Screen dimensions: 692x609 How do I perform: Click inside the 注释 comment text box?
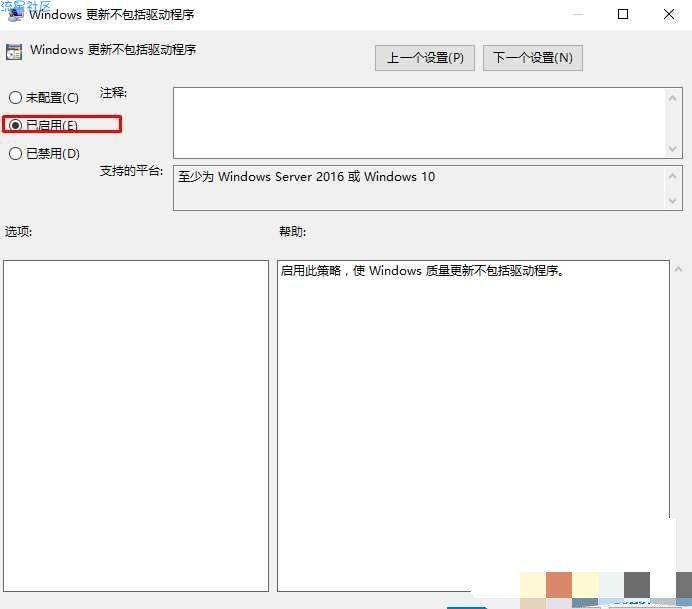(x=419, y=123)
